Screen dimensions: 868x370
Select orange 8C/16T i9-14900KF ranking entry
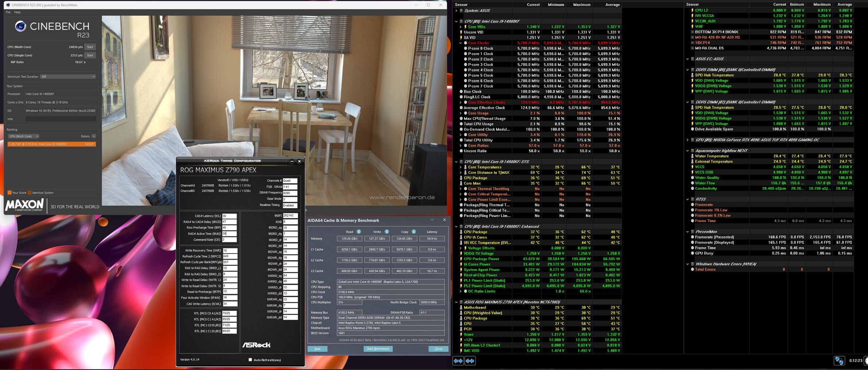pyautogui.click(x=52, y=144)
